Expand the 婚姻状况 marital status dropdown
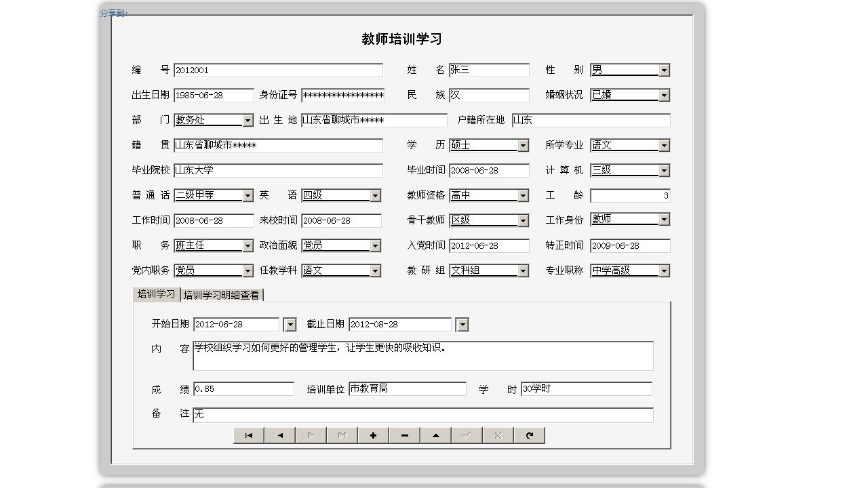868x488 pixels. [x=665, y=95]
